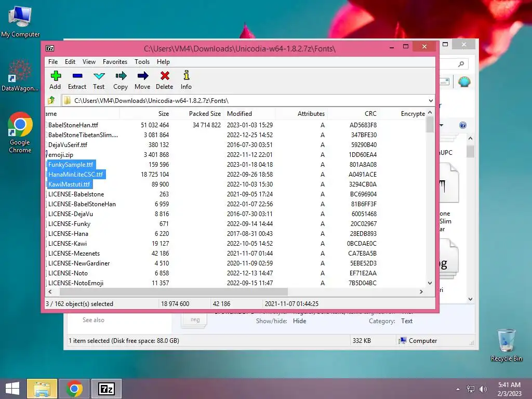The width and height of the screenshot is (532, 399).
Task: Click the red Delete toolbar button
Action: [165, 81]
